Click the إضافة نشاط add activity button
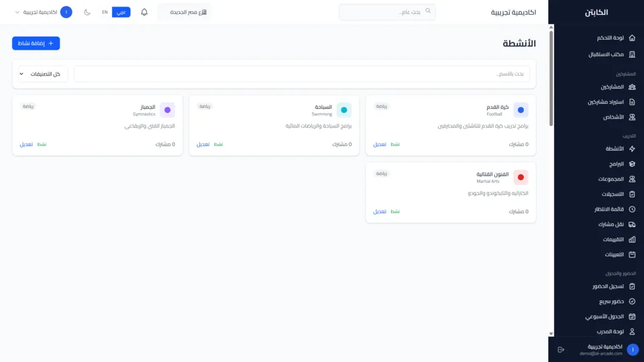Screen dimensions: 644x362 (x=36, y=43)
